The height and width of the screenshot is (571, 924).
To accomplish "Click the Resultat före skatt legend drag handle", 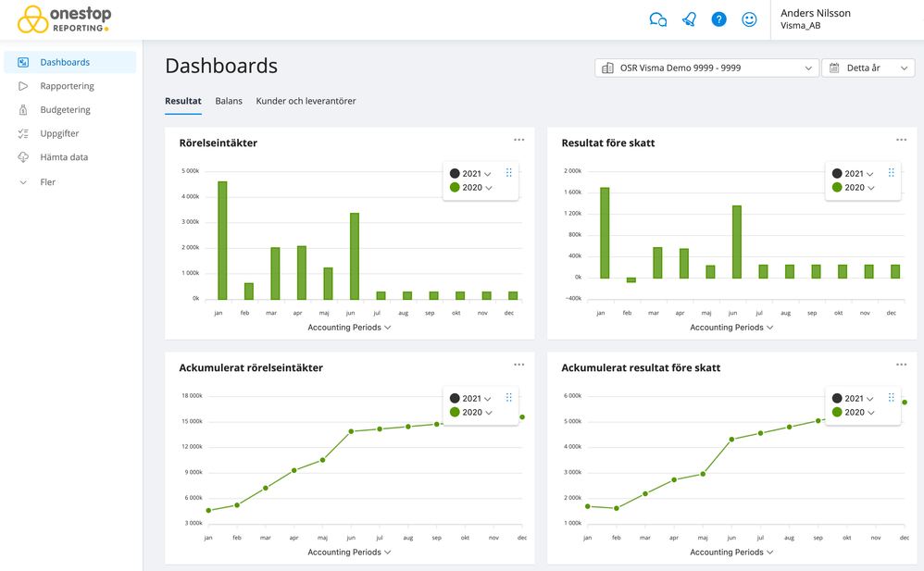I will pyautogui.click(x=891, y=173).
